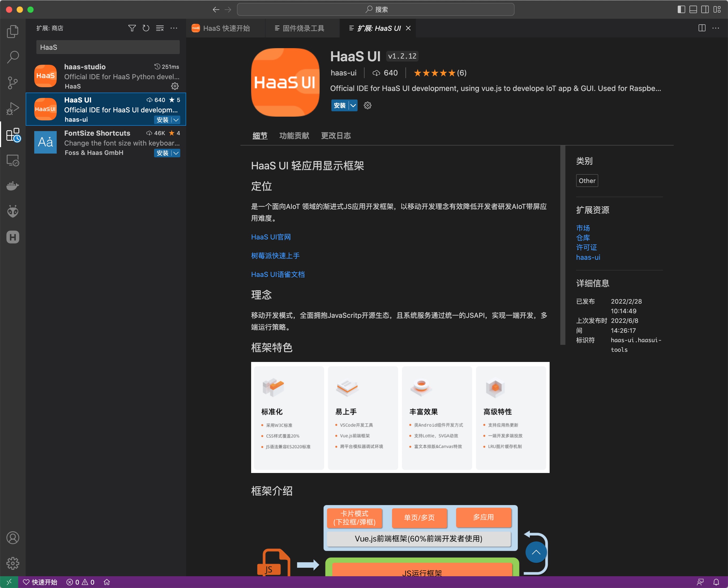
Task: Open 市场 resource link
Action: click(583, 228)
